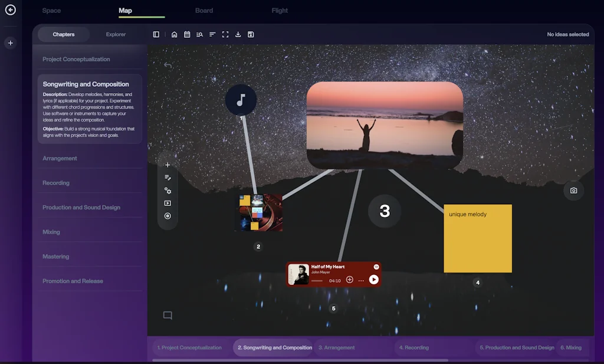This screenshot has height=364, width=604.
Task: Click the download icon in the toolbar
Action: (238, 34)
